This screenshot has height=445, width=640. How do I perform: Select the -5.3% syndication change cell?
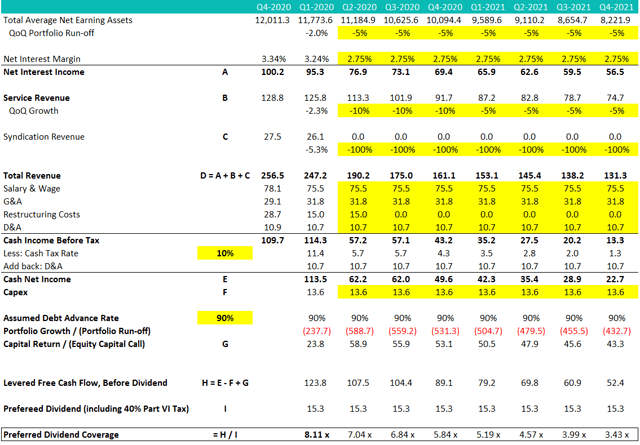pyautogui.click(x=317, y=150)
